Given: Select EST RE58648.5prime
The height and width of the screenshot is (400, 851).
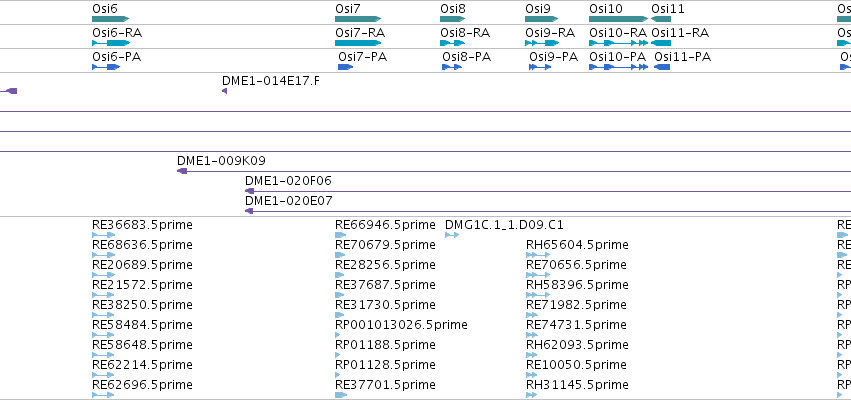Looking at the screenshot, I should click(104, 355).
